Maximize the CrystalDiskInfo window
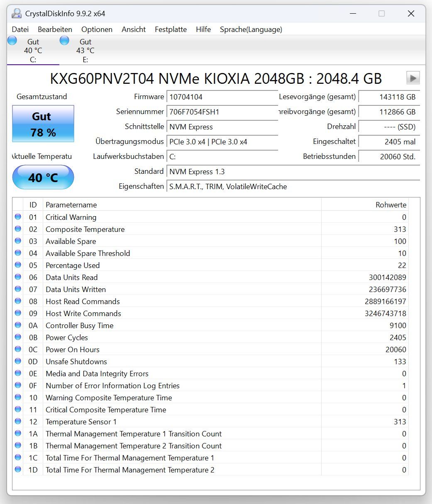The width and height of the screenshot is (432, 504). tap(381, 14)
